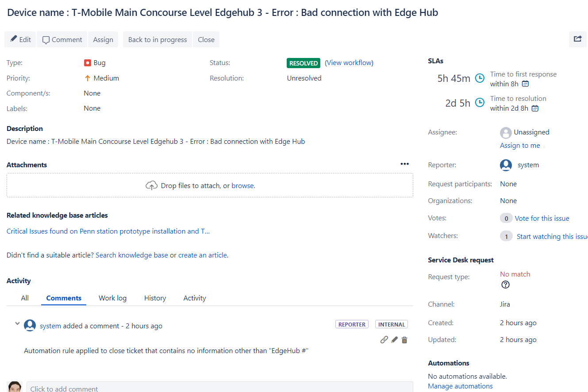Viewport: 588px width, 392px height.
Task: Click the add comment input field
Action: (x=220, y=387)
